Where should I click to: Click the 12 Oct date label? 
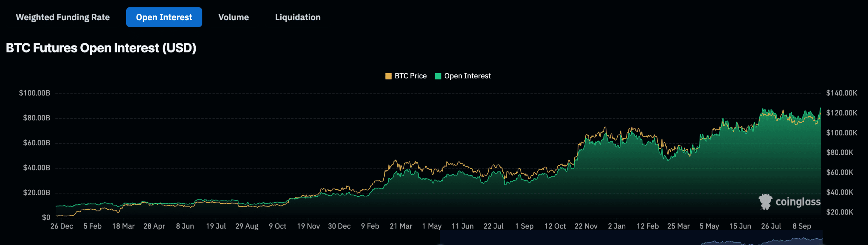pos(555,226)
